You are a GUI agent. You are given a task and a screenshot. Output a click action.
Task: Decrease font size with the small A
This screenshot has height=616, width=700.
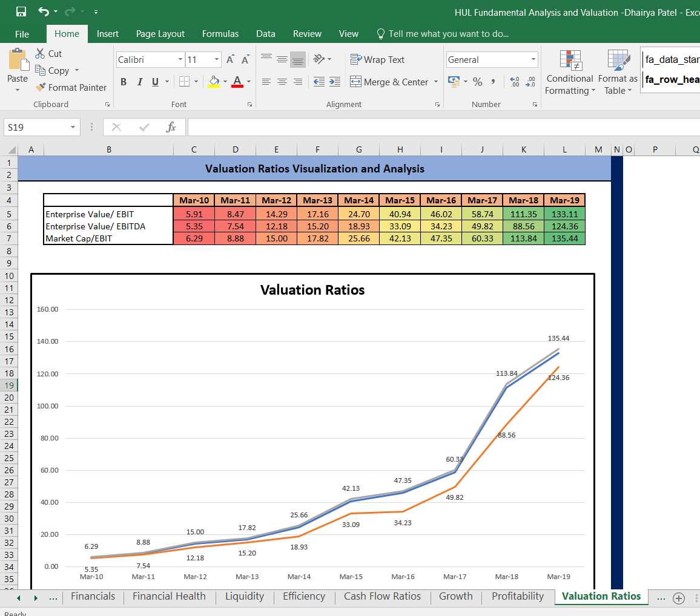[245, 59]
